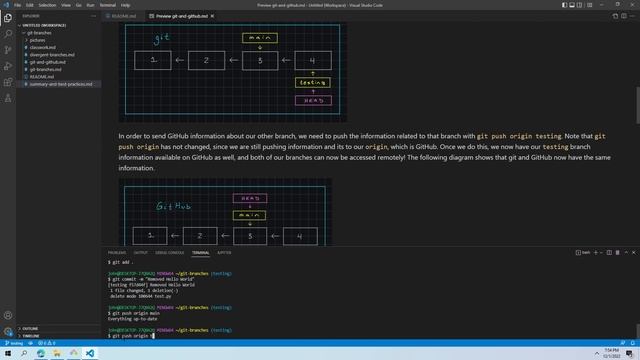Click the VS Code logo in title bar

6,5
